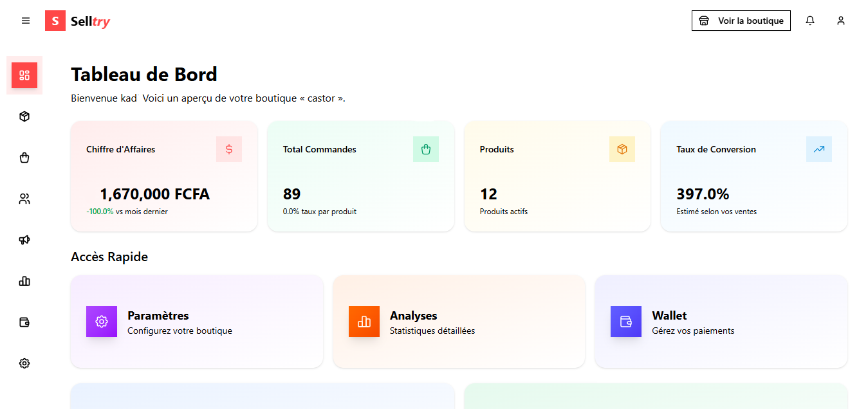Click the Taux de Conversion trend icon
Viewport: 868px width, 409px height.
pos(818,149)
